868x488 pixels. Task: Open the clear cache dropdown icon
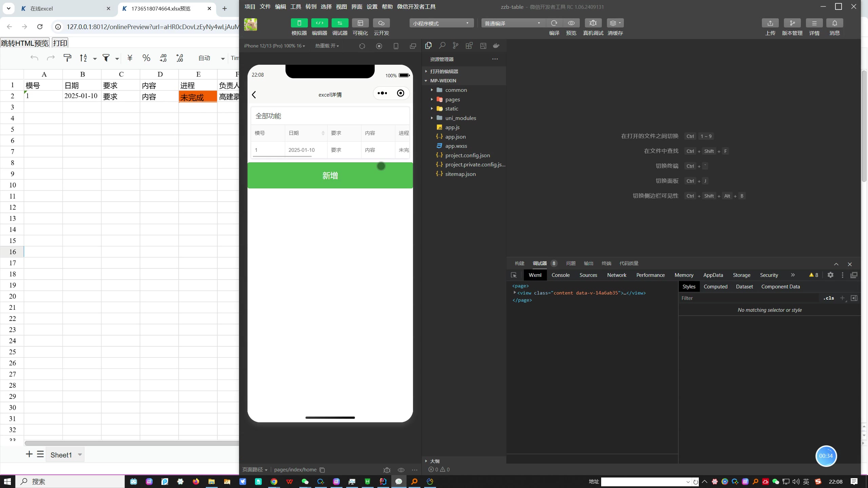[615, 23]
